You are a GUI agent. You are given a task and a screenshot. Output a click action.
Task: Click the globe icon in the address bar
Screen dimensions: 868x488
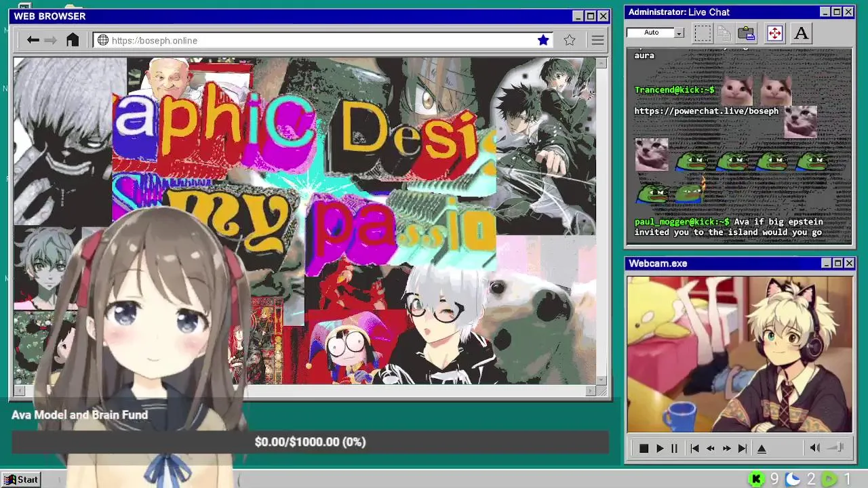103,41
